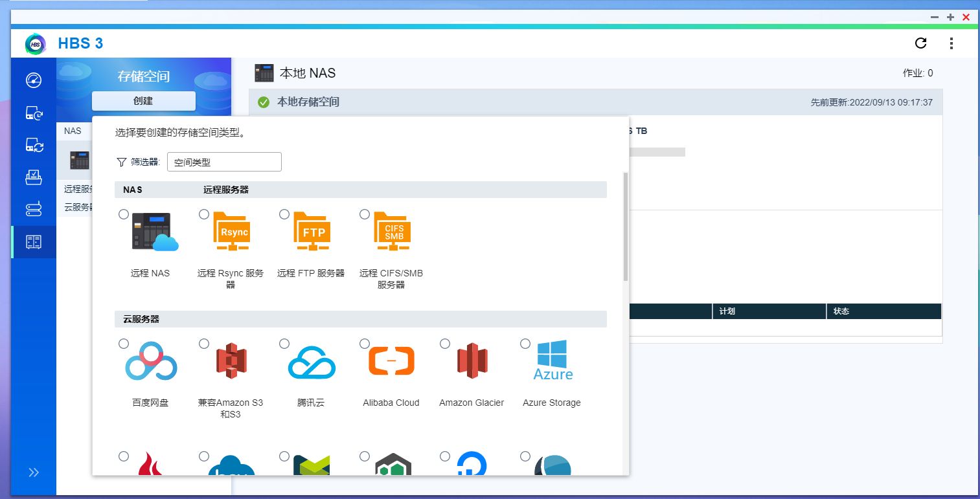
Task: Click the 云服务器 category in storage list
Action: coord(78,207)
